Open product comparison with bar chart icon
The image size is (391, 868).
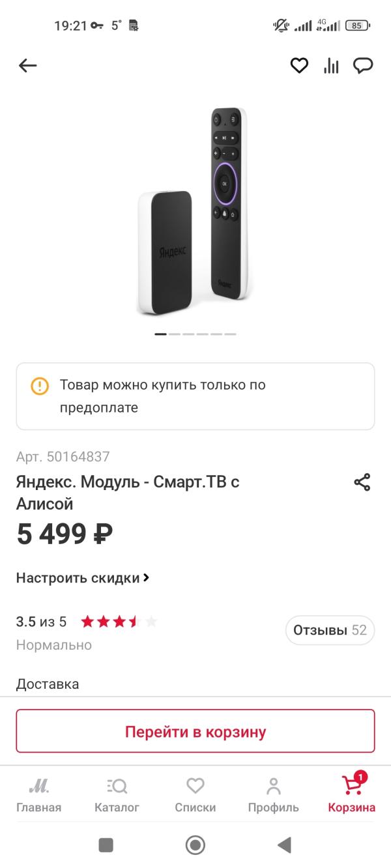(x=330, y=65)
